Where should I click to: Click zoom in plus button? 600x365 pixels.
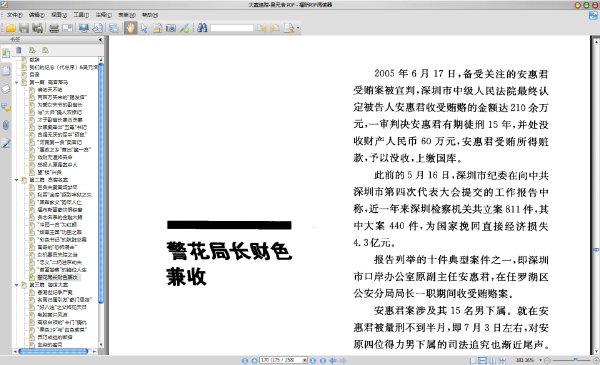596,360
